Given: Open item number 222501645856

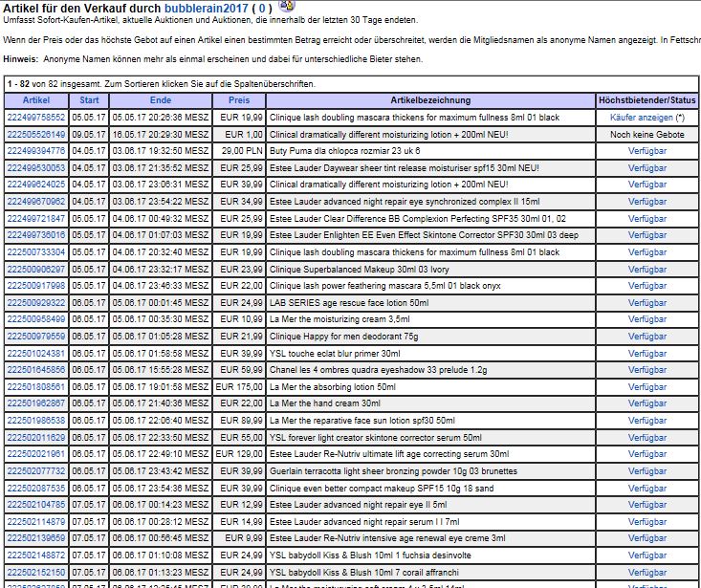Looking at the screenshot, I should pos(36,370).
